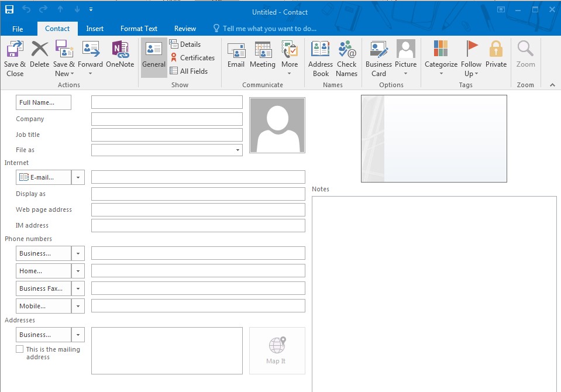Check This is the mailing address
This screenshot has width=561, height=392.
point(20,349)
